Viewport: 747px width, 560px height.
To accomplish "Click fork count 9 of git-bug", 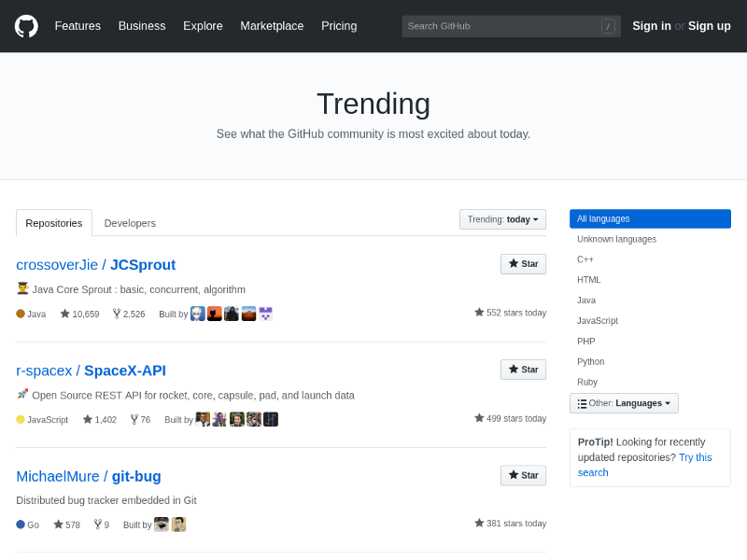I will coord(102,525).
